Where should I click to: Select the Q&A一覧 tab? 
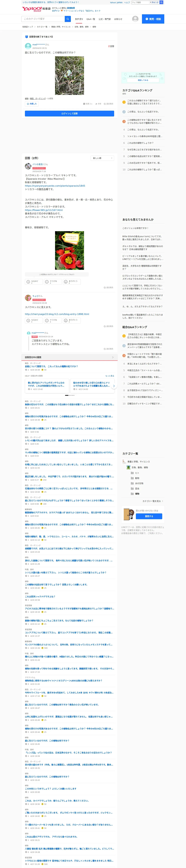(91, 19)
